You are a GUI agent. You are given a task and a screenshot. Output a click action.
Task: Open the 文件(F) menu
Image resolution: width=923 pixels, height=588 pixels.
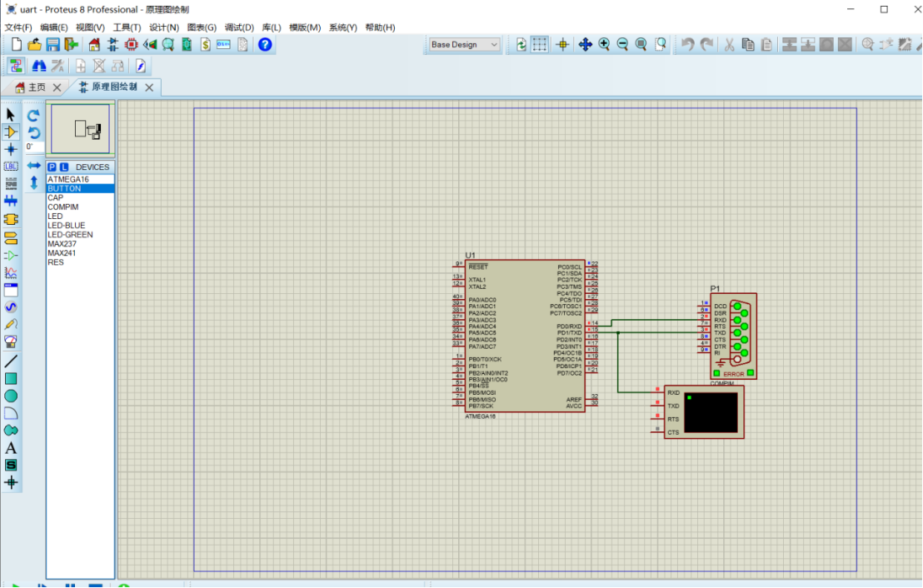pyautogui.click(x=17, y=27)
